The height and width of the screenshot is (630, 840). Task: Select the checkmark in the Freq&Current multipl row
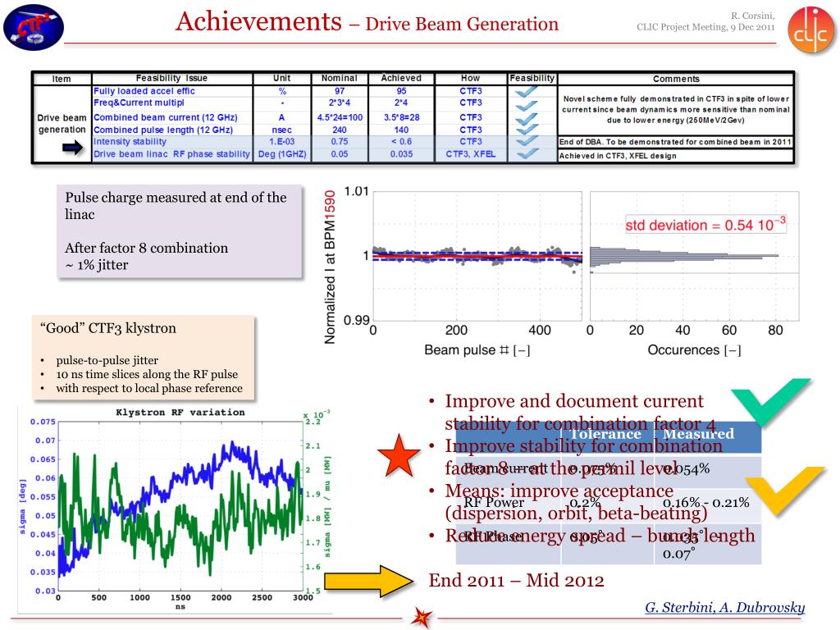pyautogui.click(x=527, y=104)
